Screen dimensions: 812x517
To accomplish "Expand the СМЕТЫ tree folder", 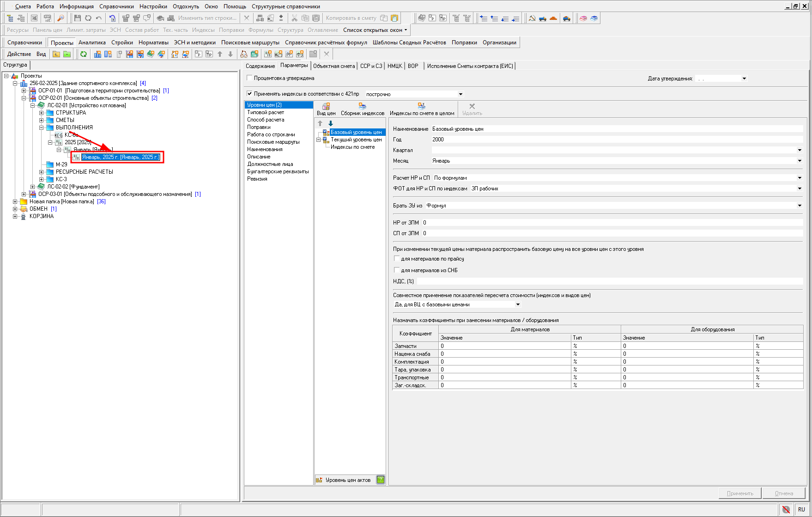I will click(x=42, y=120).
